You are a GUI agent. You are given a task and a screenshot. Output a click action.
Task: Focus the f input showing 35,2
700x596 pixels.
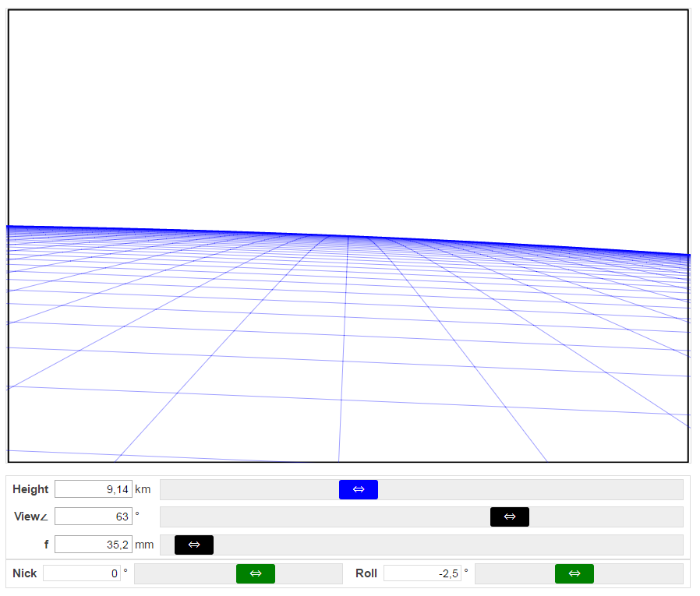click(x=93, y=545)
